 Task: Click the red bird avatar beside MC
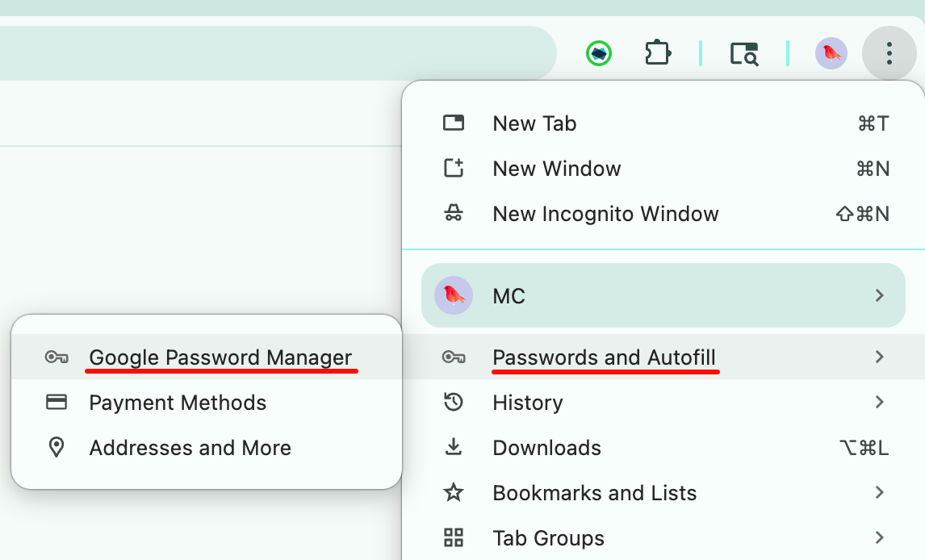453,295
